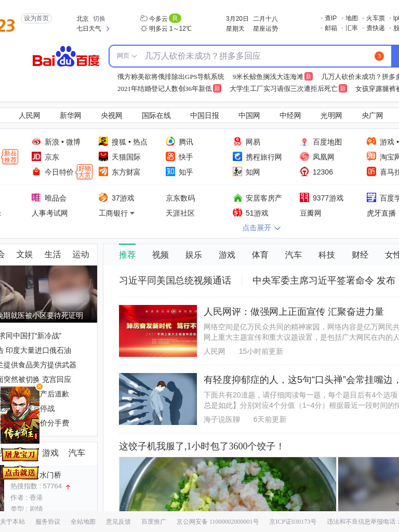
Task: Open headline 习近平同美国总统视频通话
Action: [175, 281]
